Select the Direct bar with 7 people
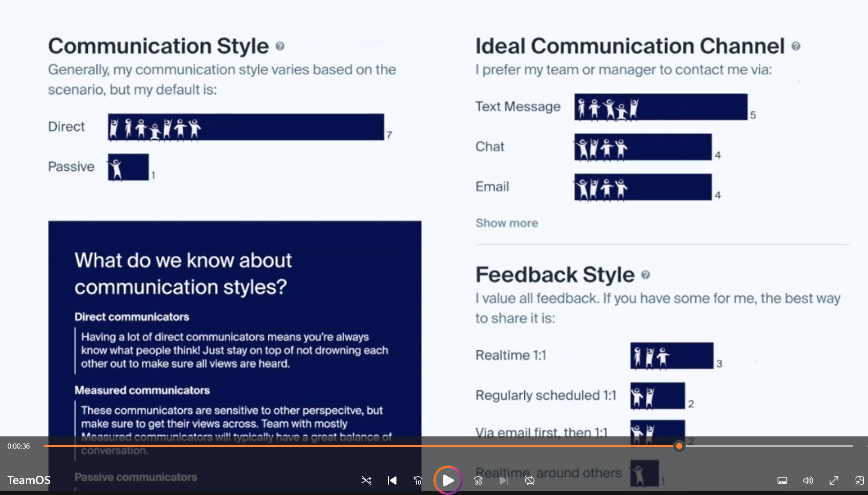 click(x=246, y=127)
